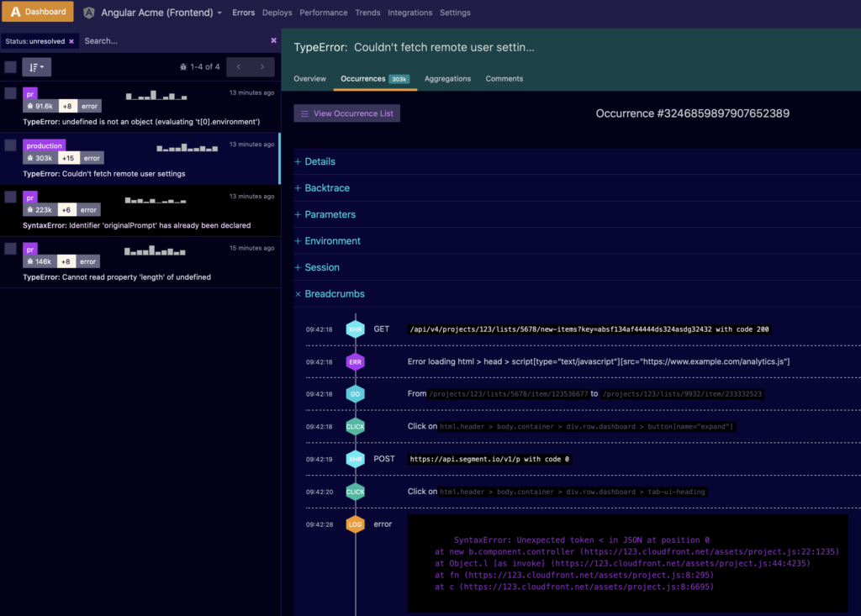Open the sparkline chart of the 146k error
The width and height of the screenshot is (861, 616).
pyautogui.click(x=155, y=251)
